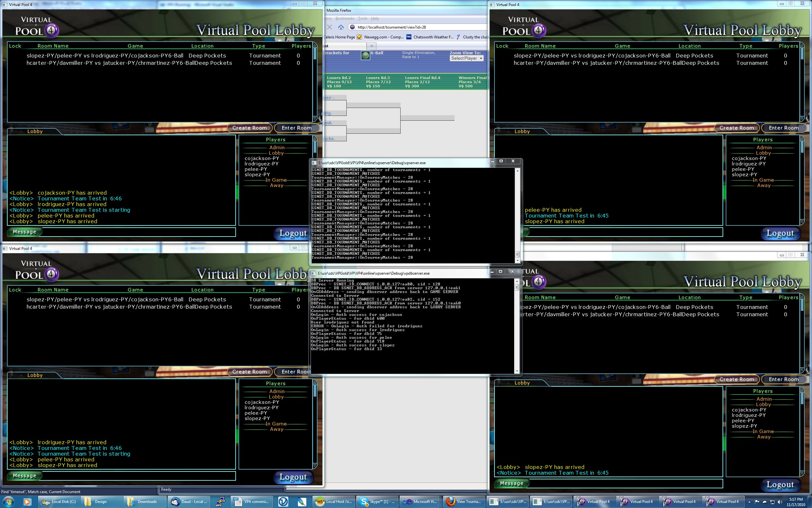Switch to the HS Local Host taskbar button
Screen dimensions: 812x508
(x=334, y=502)
